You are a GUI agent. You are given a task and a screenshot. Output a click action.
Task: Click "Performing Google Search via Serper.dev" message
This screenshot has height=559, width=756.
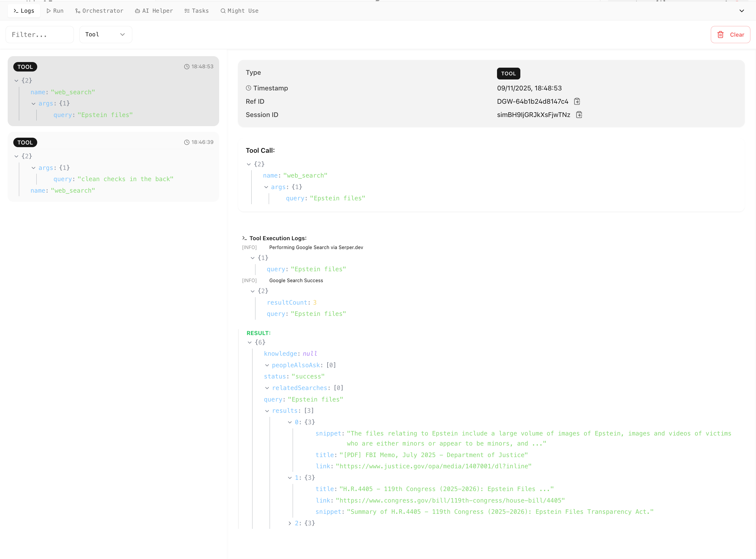[x=316, y=247]
